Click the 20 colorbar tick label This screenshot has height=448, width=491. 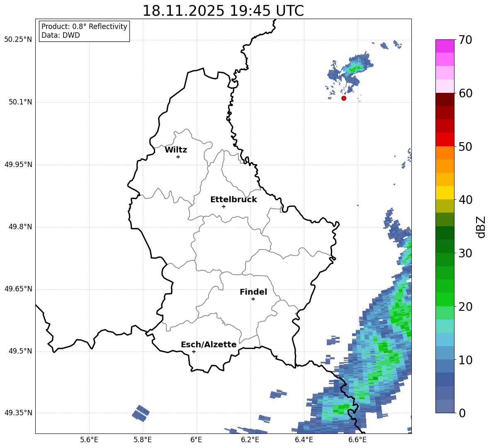pyautogui.click(x=465, y=306)
